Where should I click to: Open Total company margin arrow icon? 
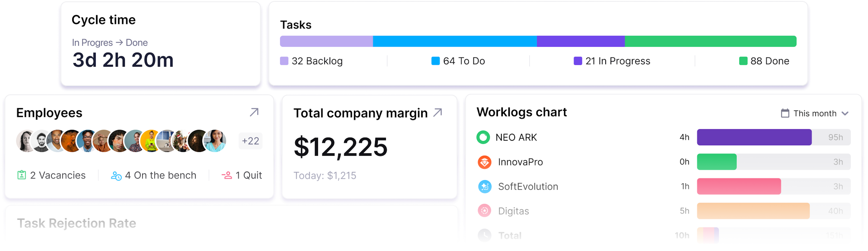point(438,112)
